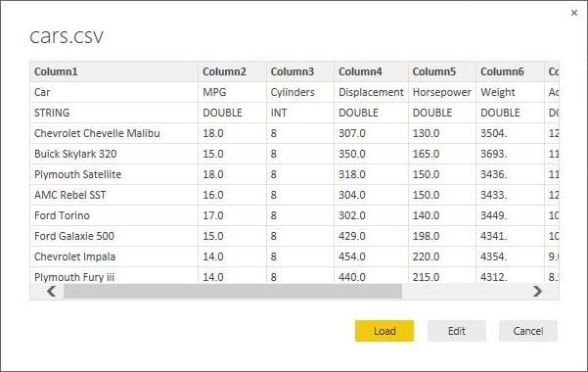
Task: Click the displacement value 350.0
Action: (x=371, y=154)
